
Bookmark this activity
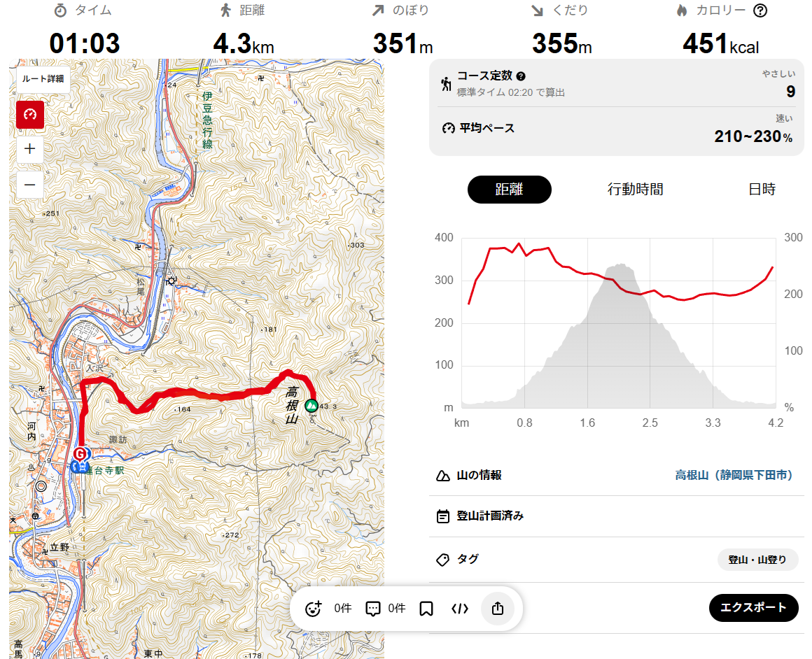click(426, 609)
